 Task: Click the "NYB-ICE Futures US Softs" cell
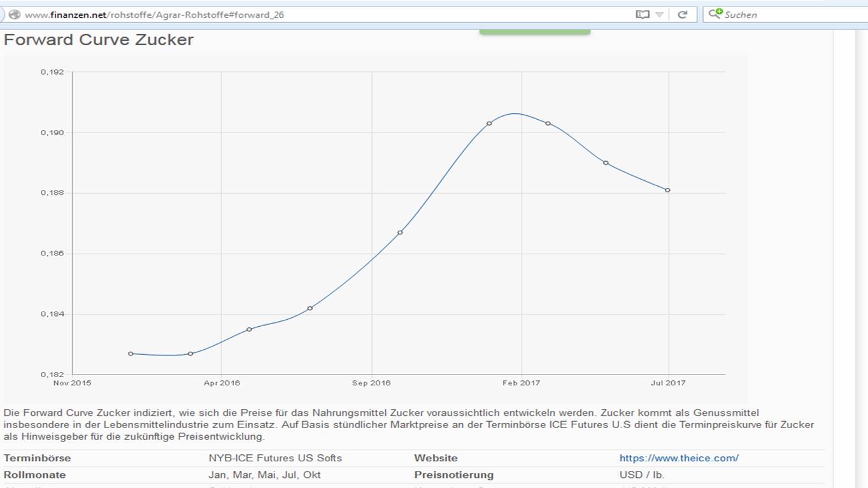tap(275, 458)
